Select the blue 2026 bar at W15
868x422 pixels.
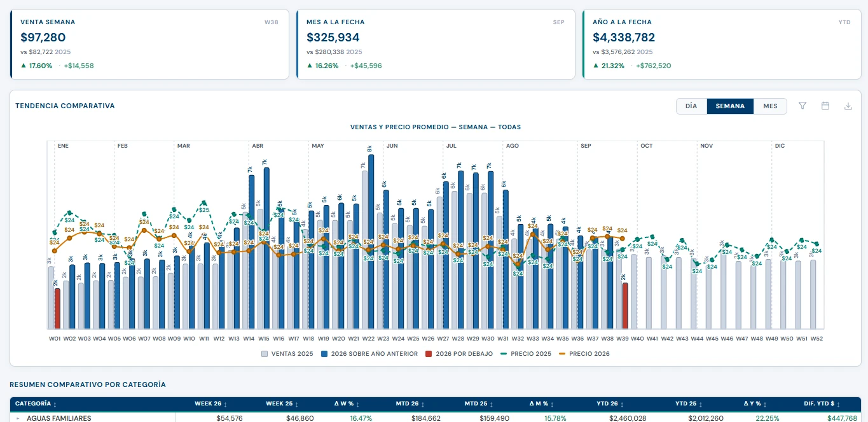tap(266, 248)
